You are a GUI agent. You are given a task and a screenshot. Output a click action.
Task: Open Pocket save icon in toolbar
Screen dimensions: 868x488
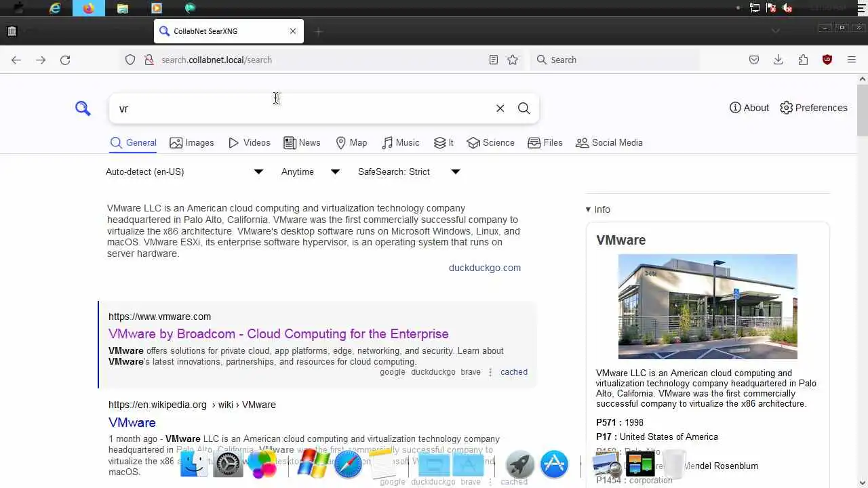754,60
